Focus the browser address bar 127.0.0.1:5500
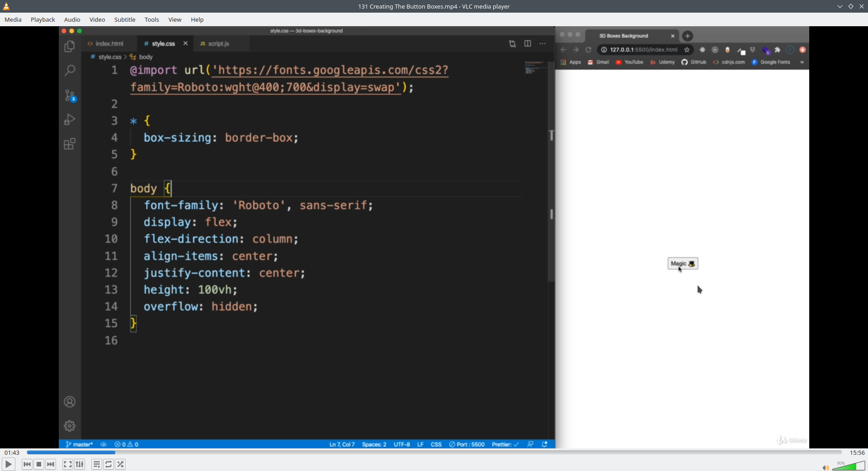This screenshot has height=471, width=868. [644, 50]
